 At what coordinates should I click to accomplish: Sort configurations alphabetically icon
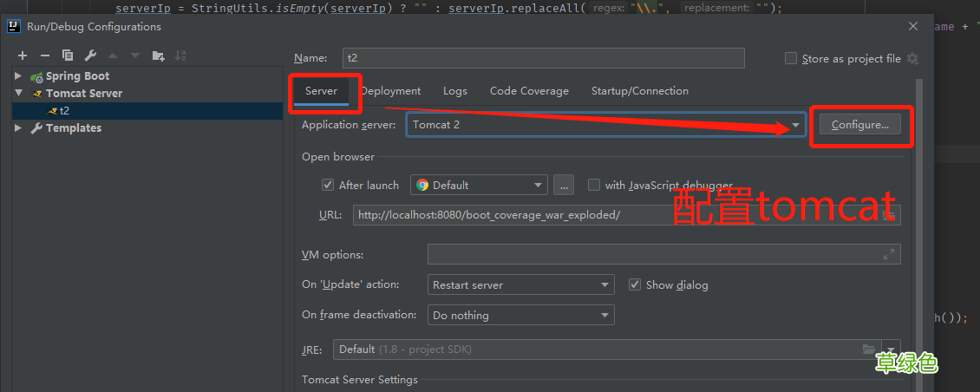[180, 56]
